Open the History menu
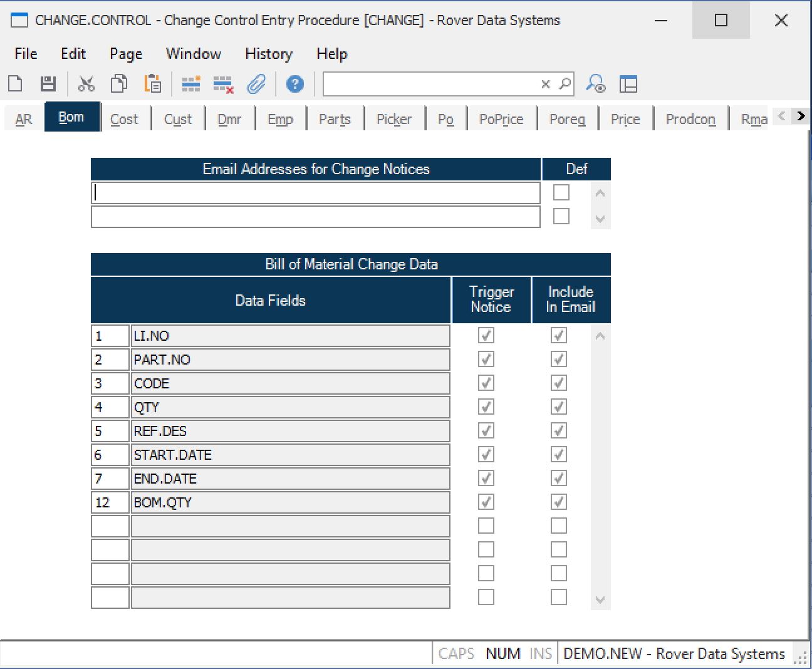The width and height of the screenshot is (812, 669). [x=268, y=54]
